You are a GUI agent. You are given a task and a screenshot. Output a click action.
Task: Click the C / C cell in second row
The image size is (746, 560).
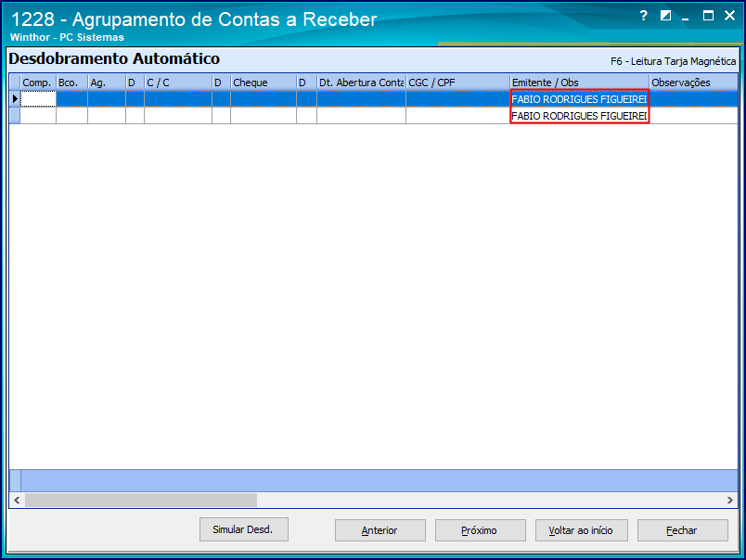click(x=178, y=116)
